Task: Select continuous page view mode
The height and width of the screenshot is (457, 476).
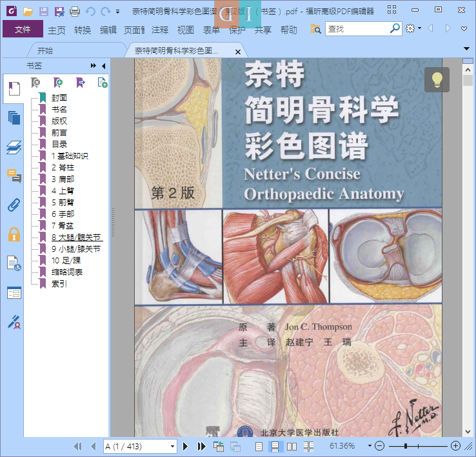Action: tap(275, 447)
